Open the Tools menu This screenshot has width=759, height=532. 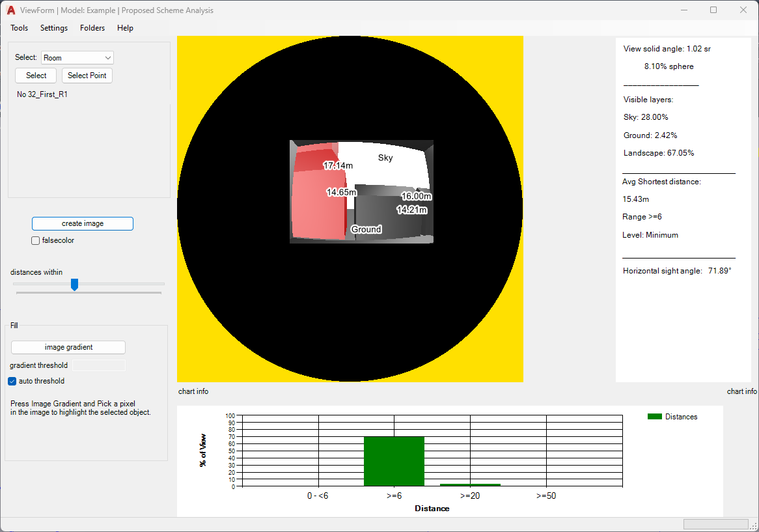(20, 28)
